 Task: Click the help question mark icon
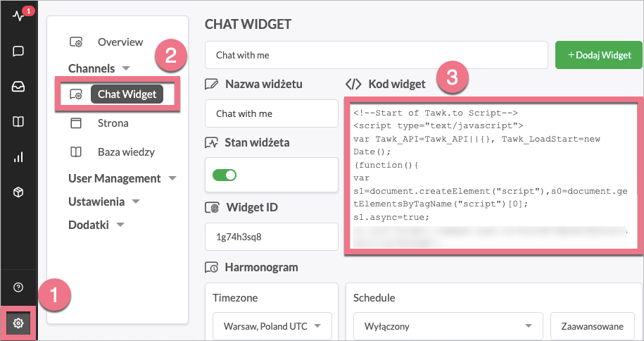coord(18,288)
